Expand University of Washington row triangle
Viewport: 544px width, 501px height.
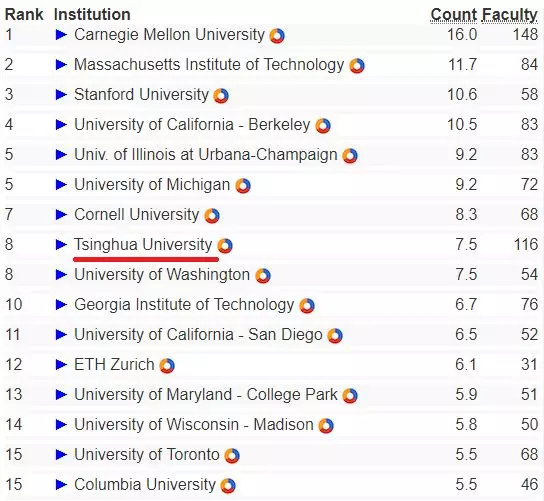pos(61,274)
